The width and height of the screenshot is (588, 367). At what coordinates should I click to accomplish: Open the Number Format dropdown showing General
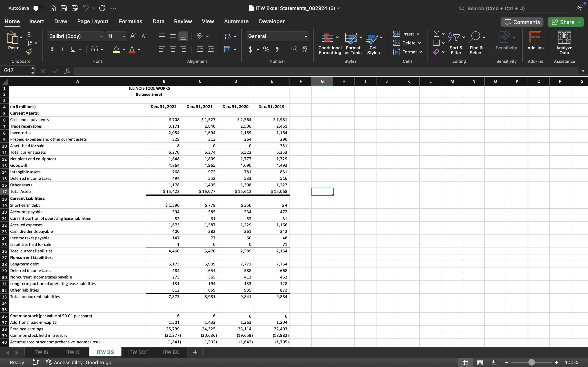277,36
